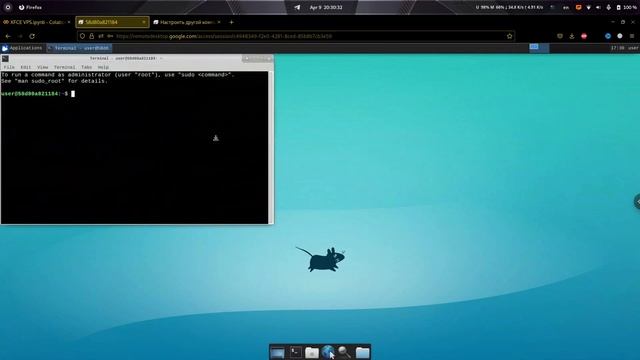640x360 pixels.
Task: Open the XFCE Applications menu
Action: click(x=22, y=48)
